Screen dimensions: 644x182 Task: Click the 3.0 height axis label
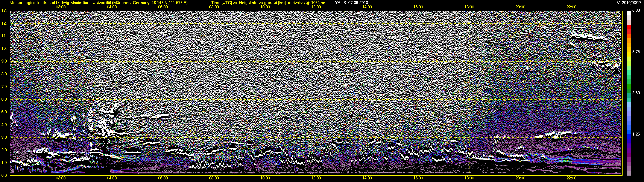4,137
